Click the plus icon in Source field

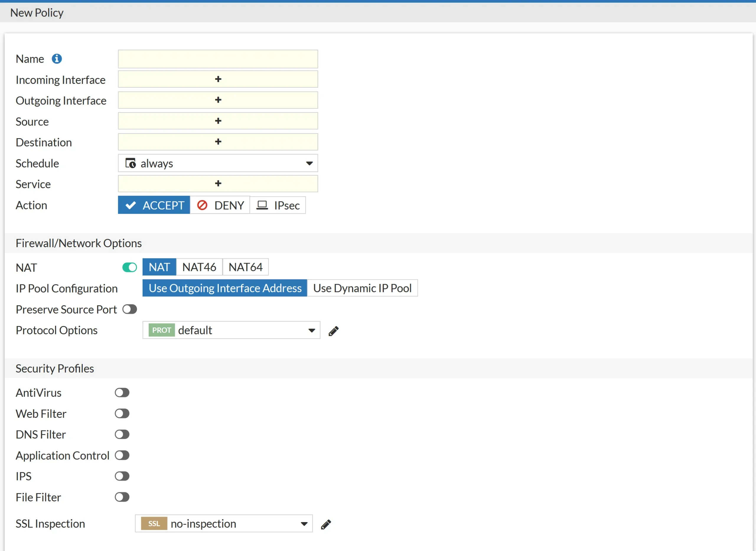(x=218, y=121)
